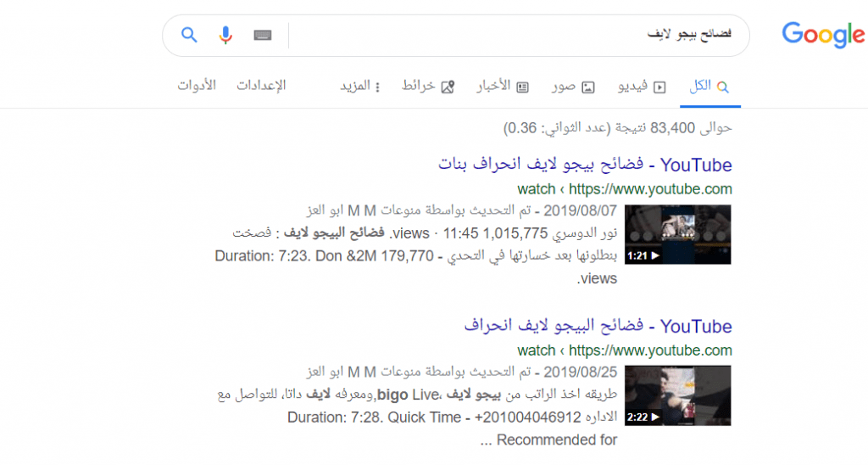Click the first result's youtube.com URL

pos(625,189)
